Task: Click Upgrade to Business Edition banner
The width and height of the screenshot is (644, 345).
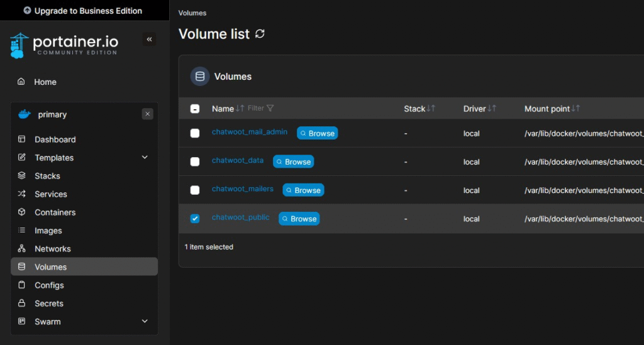Action: pyautogui.click(x=84, y=11)
